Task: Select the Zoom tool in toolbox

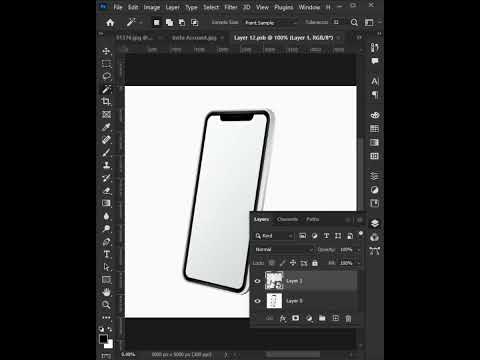Action: [x=106, y=305]
